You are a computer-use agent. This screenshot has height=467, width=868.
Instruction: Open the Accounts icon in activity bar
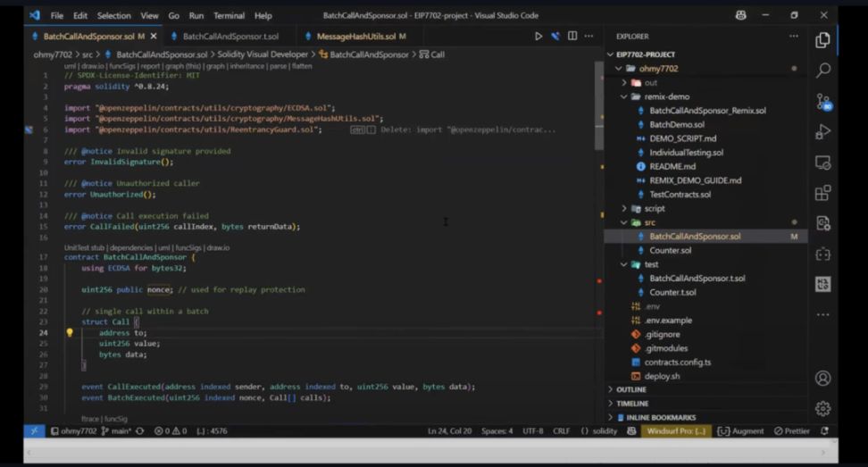pyautogui.click(x=822, y=378)
